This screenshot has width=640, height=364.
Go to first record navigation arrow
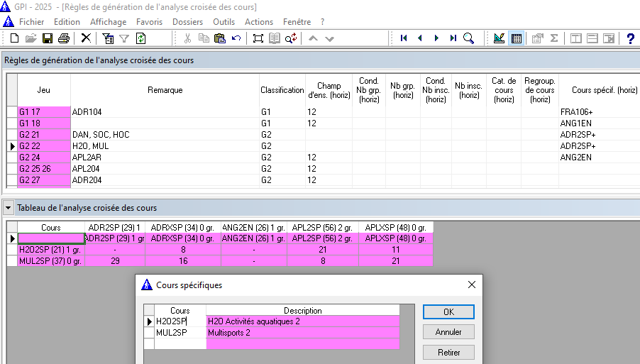click(x=404, y=38)
